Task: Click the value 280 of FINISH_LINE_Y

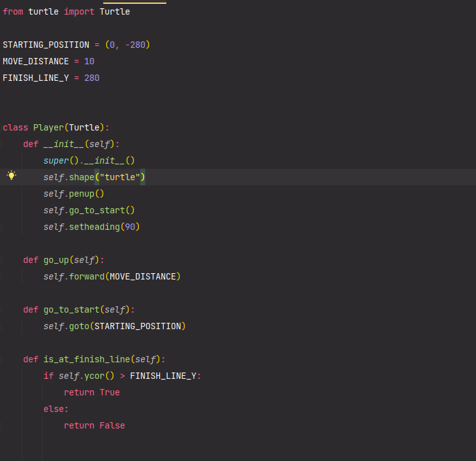Action: click(92, 78)
